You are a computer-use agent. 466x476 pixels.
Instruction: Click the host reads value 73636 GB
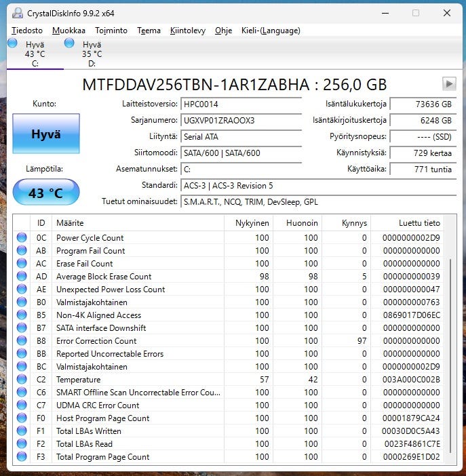[423, 104]
